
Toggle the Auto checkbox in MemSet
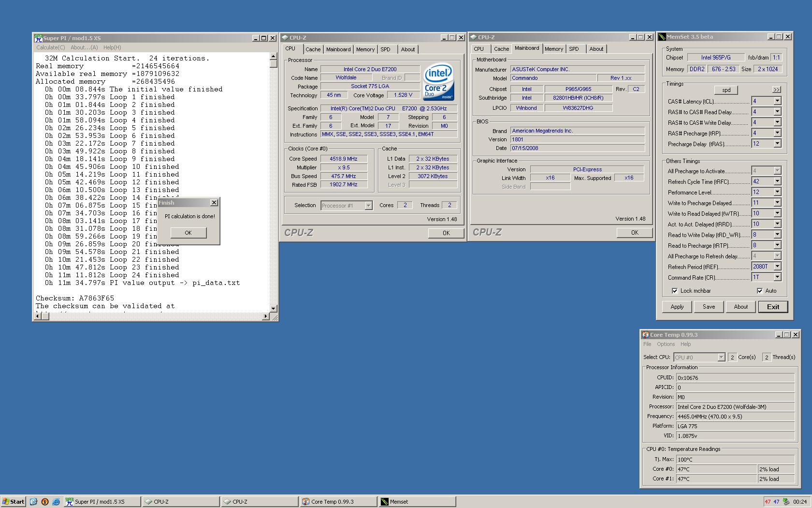pos(760,291)
